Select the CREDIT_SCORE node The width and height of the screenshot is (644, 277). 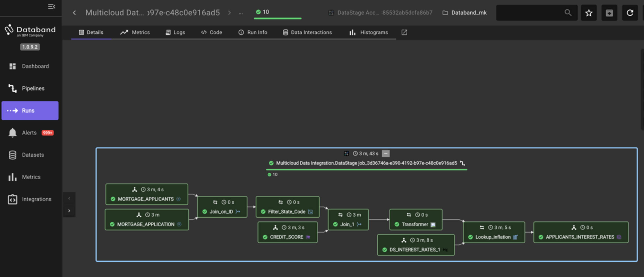(288, 232)
